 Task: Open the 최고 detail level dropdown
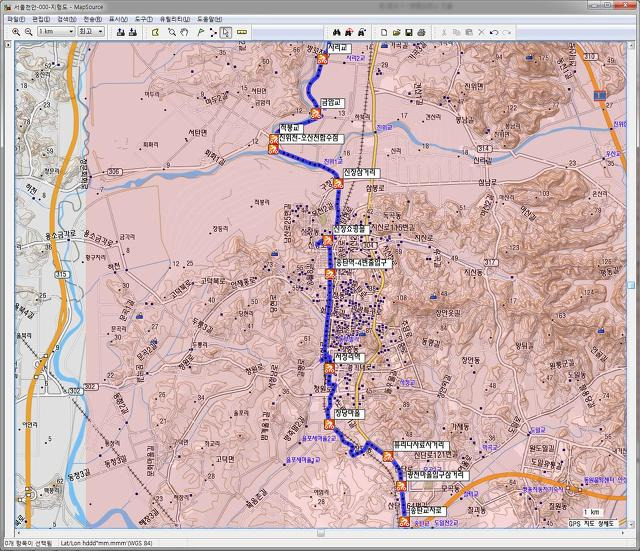91,31
